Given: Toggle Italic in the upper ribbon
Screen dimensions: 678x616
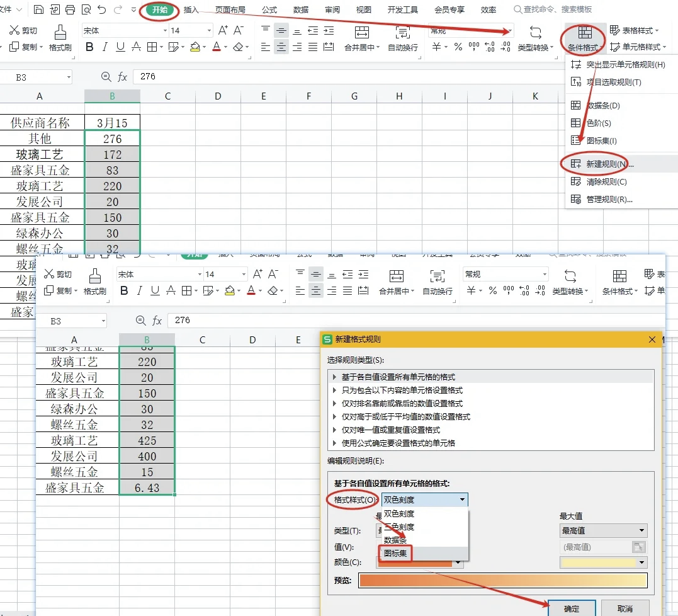Looking at the screenshot, I should [105, 47].
